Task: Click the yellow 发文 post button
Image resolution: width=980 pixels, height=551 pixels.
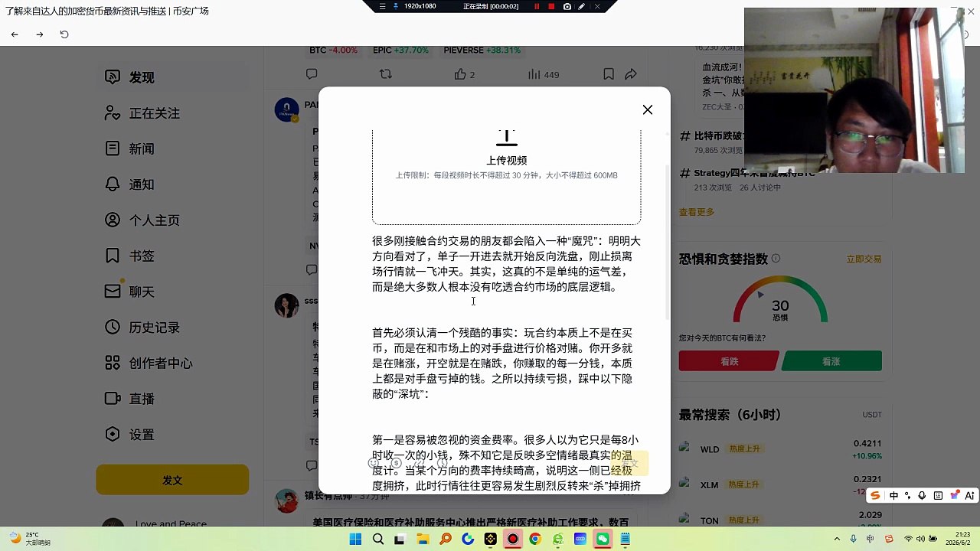Action: pyautogui.click(x=172, y=480)
